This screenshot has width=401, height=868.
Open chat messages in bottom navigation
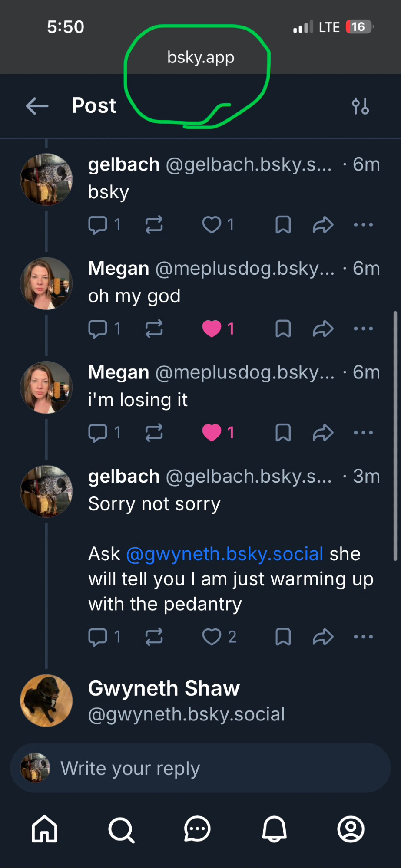pyautogui.click(x=197, y=829)
